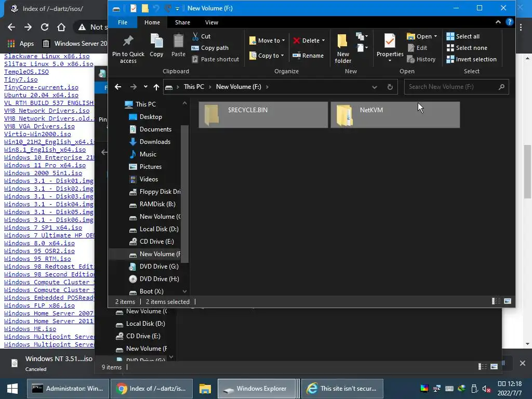This screenshot has height=399, width=532.
Task: Go back in File Explorer
Action: [x=118, y=87]
